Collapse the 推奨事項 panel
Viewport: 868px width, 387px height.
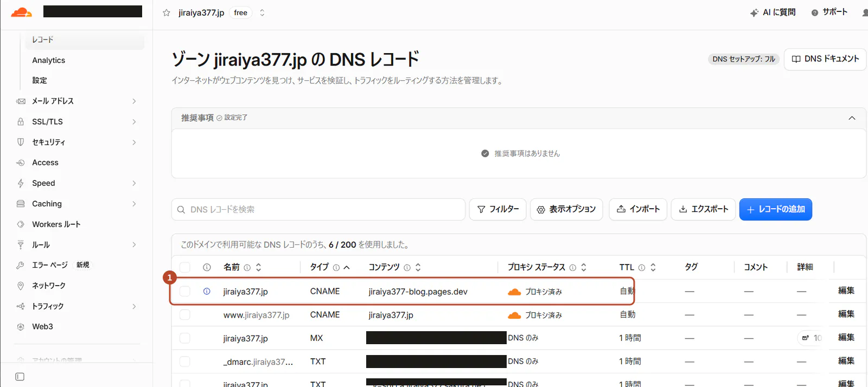click(852, 118)
